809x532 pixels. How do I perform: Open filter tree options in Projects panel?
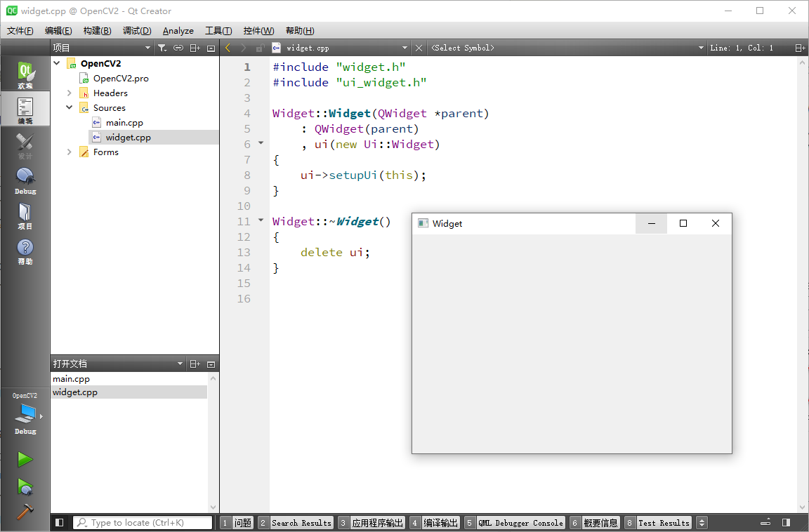coord(162,48)
